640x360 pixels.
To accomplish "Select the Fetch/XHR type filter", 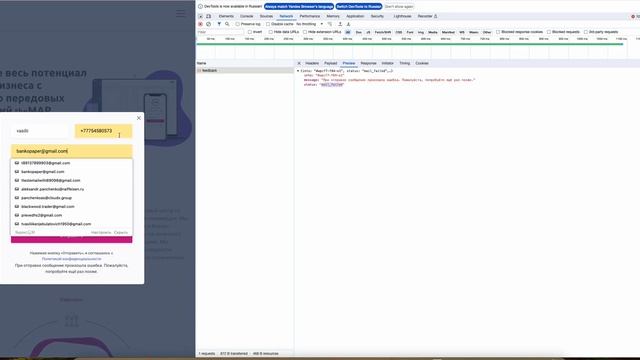I will (x=383, y=32).
